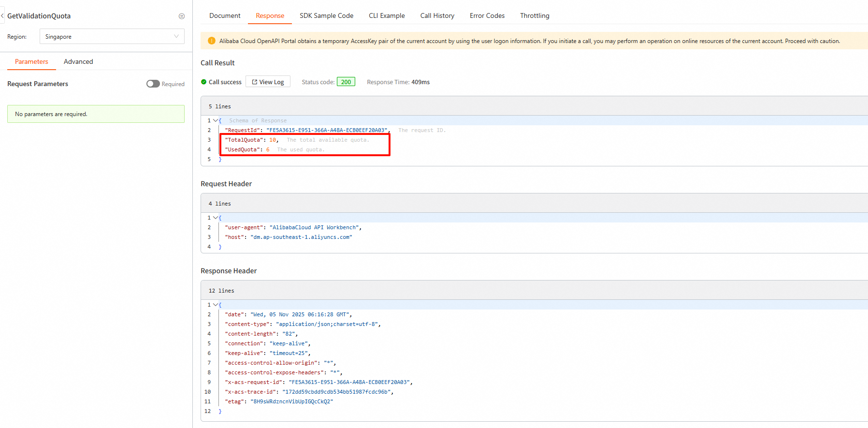Click the "Schema of Response" comment
Image resolution: width=868 pixels, height=428 pixels.
(x=258, y=120)
